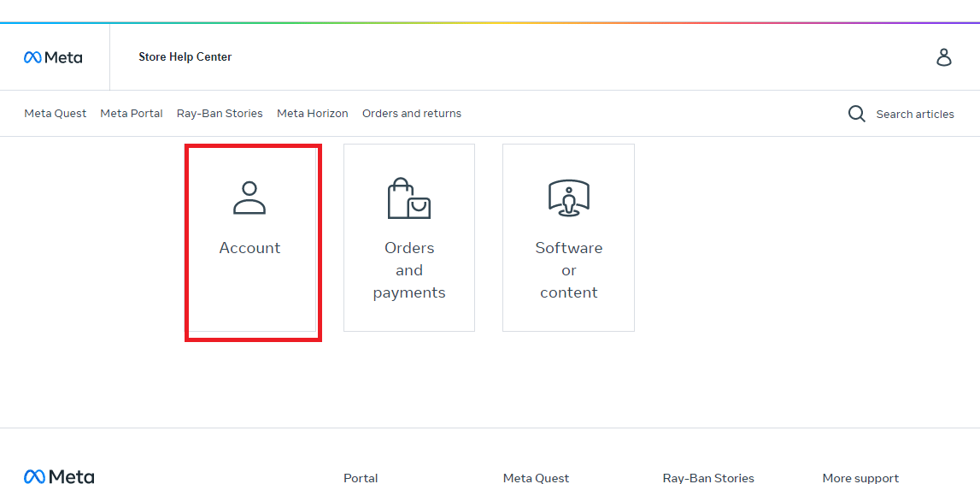This screenshot has width=980, height=484.
Task: Click the Search articles field
Action: click(x=914, y=115)
